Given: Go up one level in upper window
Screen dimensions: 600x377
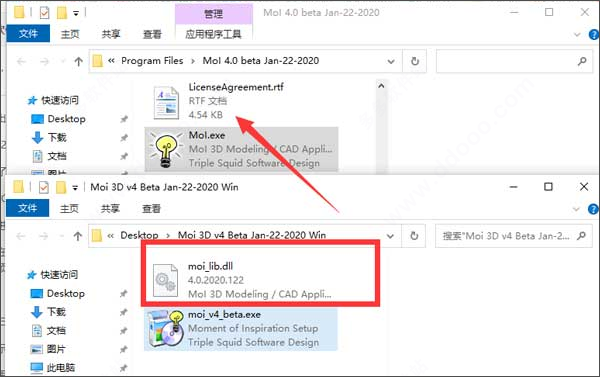Looking at the screenshot, I should click(x=78, y=61).
